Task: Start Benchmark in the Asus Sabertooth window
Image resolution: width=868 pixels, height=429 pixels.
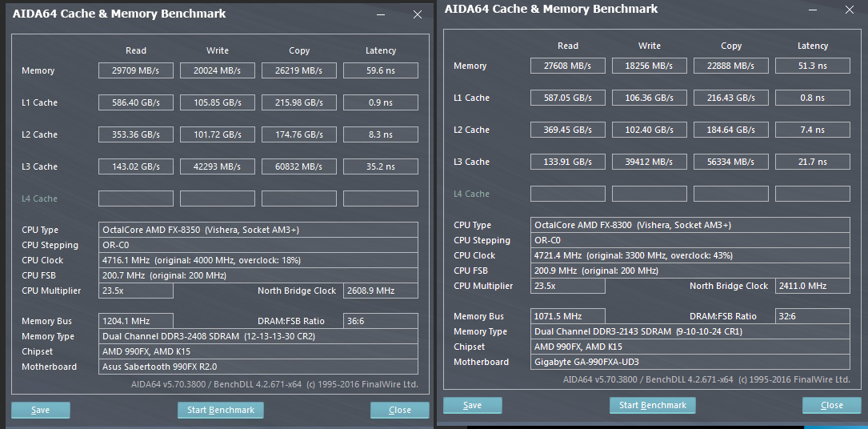Action: [x=220, y=410]
